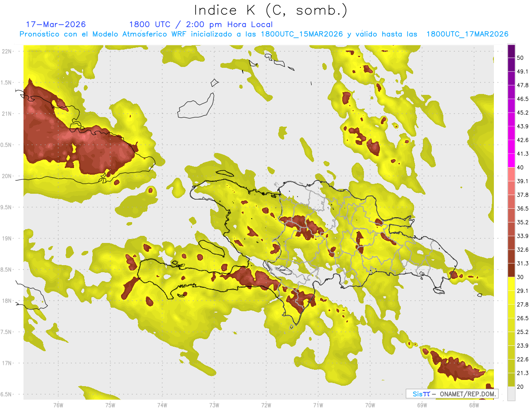This screenshot has width=532, height=411.
Task: Click the "26.5" colorbar value
Action: click(523, 318)
